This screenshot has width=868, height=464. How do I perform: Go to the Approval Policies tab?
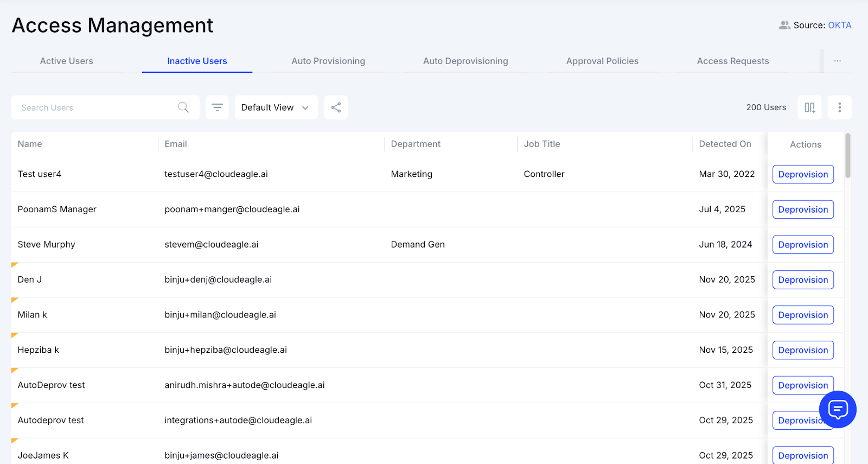coord(602,61)
